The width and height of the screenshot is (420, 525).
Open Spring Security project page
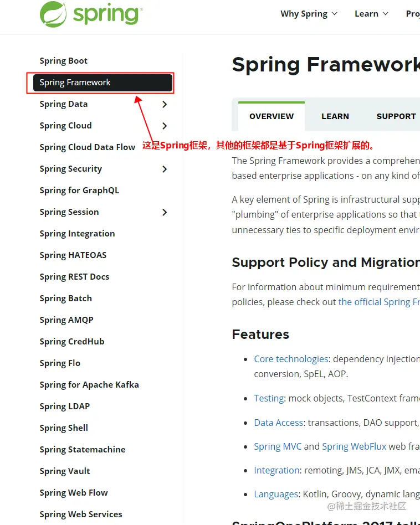pyautogui.click(x=71, y=169)
